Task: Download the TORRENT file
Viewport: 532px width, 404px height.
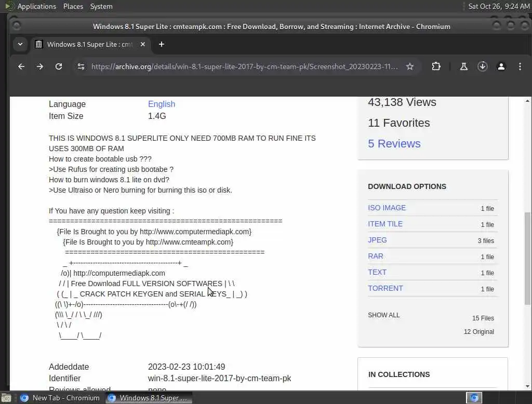Action: pyautogui.click(x=385, y=288)
